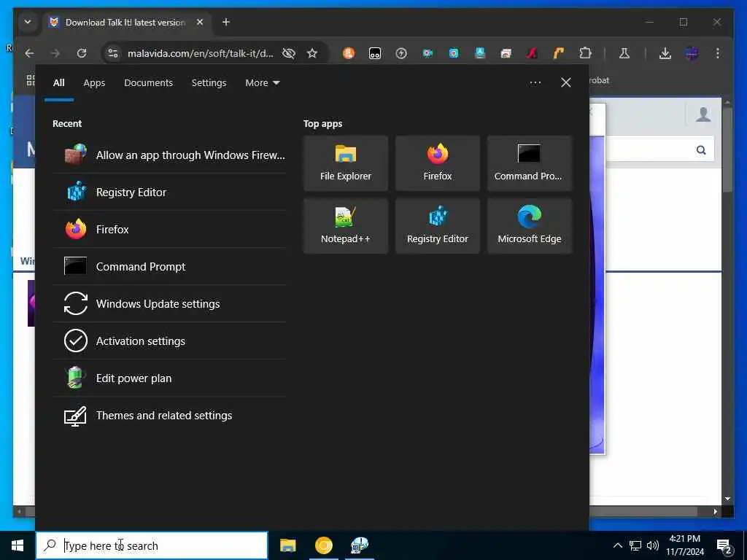Close the Download Talk It! tab
Viewport: 747px width, 560px height.
click(200, 22)
